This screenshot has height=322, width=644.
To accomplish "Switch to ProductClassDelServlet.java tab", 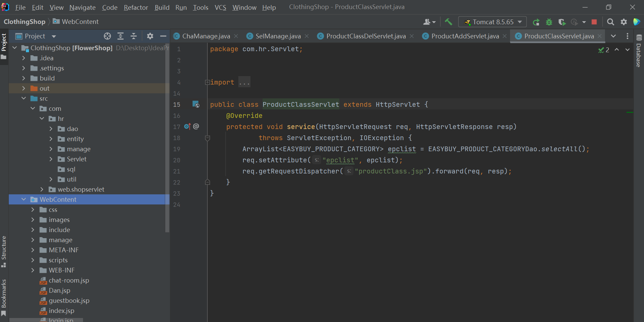I will [366, 36].
